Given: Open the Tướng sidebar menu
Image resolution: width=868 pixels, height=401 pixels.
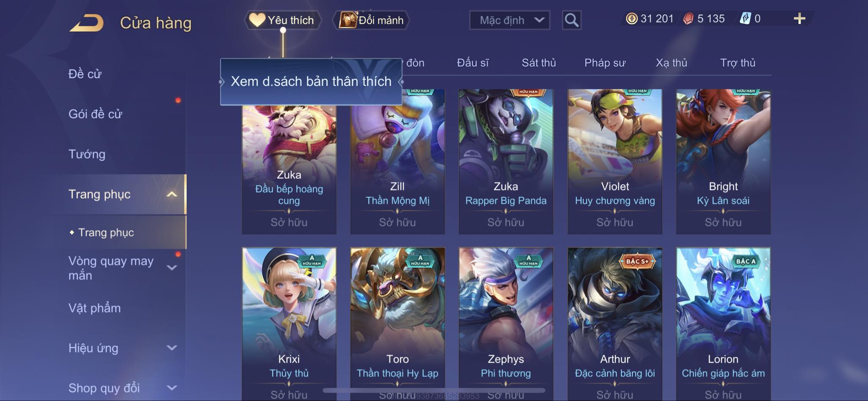Looking at the screenshot, I should click(x=87, y=154).
